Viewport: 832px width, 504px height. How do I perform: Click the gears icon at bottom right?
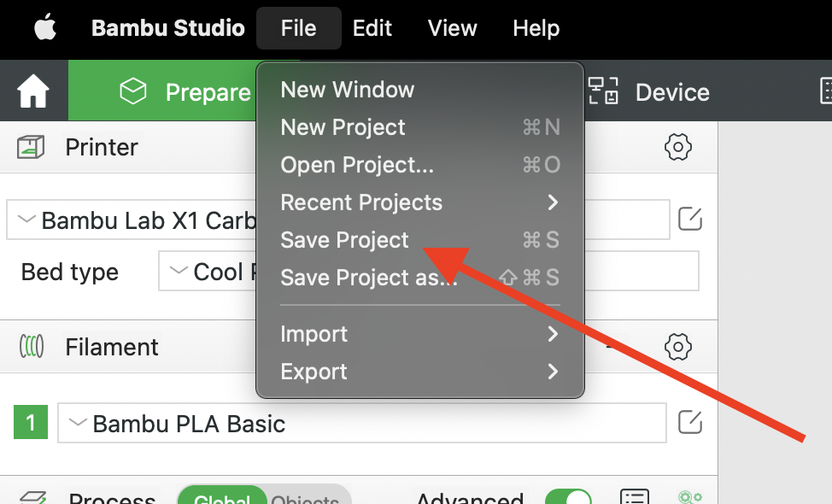689,497
